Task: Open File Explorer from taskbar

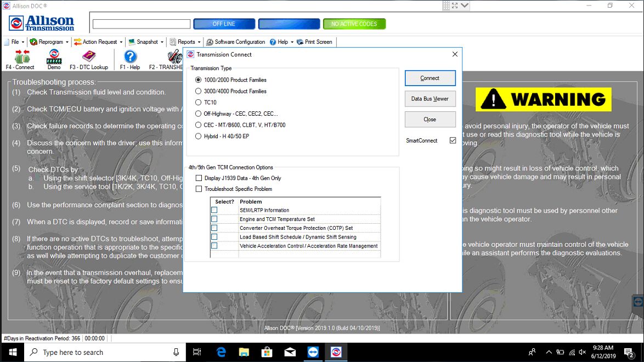Action: 244,352
